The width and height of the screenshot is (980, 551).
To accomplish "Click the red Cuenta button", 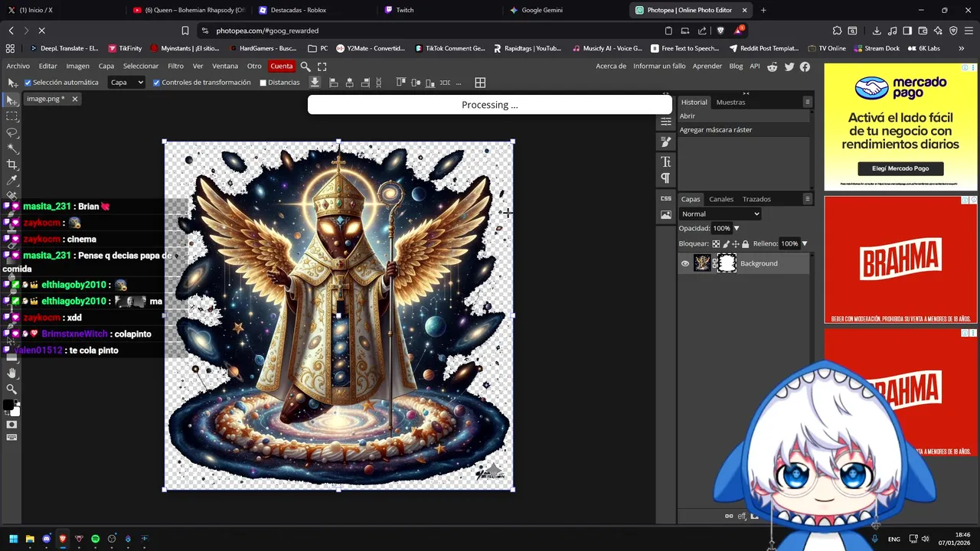I will pyautogui.click(x=281, y=67).
